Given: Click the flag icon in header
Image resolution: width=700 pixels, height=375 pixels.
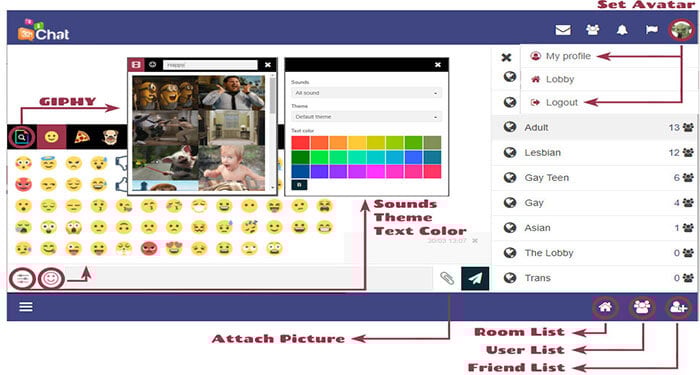Looking at the screenshot, I should [x=652, y=30].
